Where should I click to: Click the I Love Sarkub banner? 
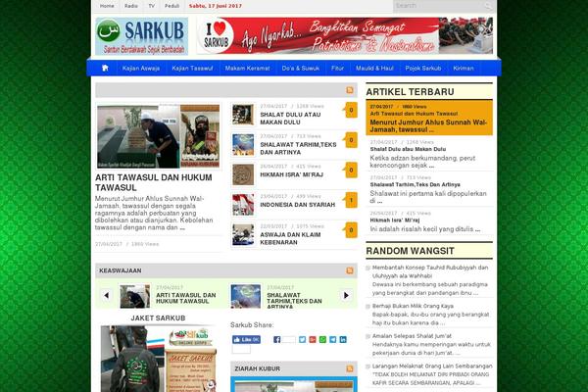pyautogui.click(x=345, y=35)
